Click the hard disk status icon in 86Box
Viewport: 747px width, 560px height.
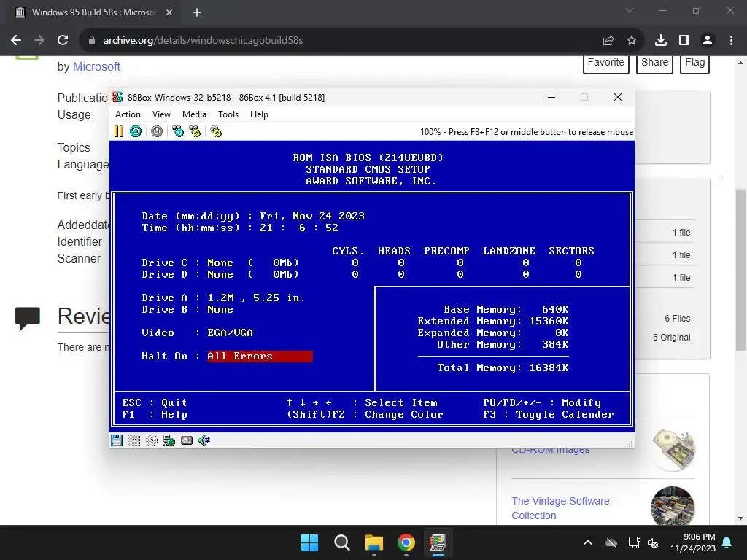(x=187, y=440)
